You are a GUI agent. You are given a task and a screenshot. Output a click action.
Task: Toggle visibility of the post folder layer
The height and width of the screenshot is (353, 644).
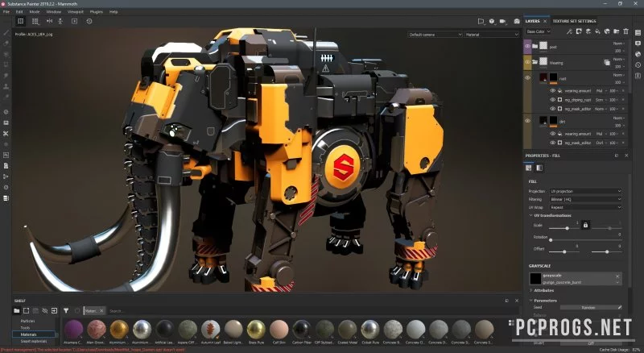[527, 47]
